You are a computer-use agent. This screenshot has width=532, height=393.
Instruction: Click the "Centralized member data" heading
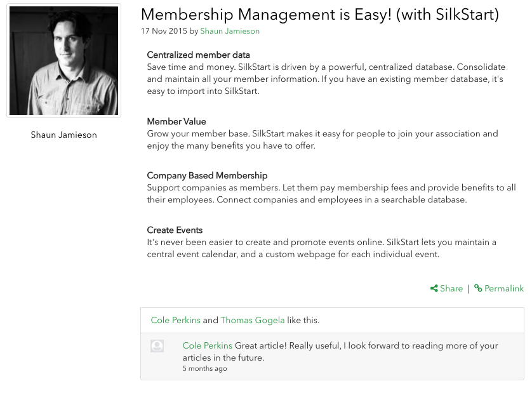(198, 55)
